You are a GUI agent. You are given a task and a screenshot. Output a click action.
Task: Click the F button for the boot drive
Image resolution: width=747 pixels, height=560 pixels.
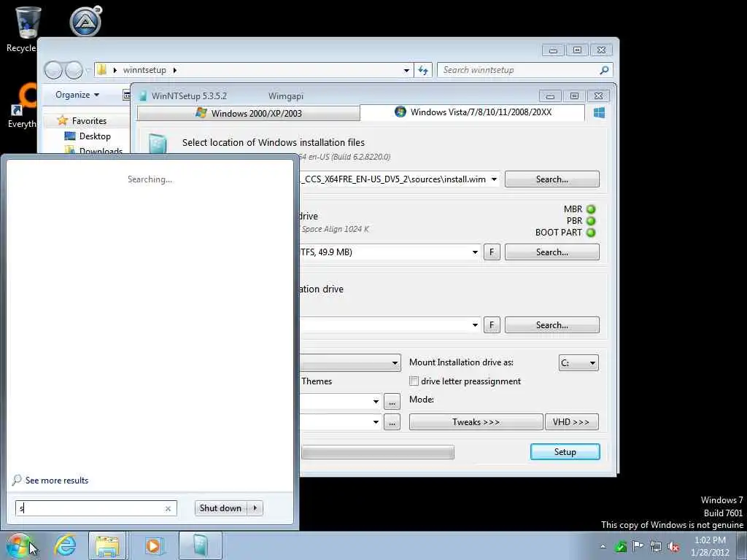492,252
